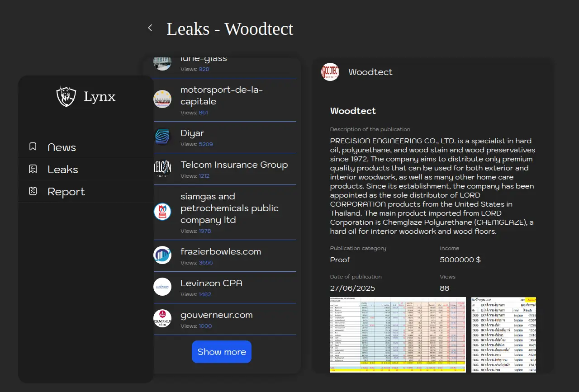
Task: Click the Telcom Insurance Group logo
Action: point(162,168)
